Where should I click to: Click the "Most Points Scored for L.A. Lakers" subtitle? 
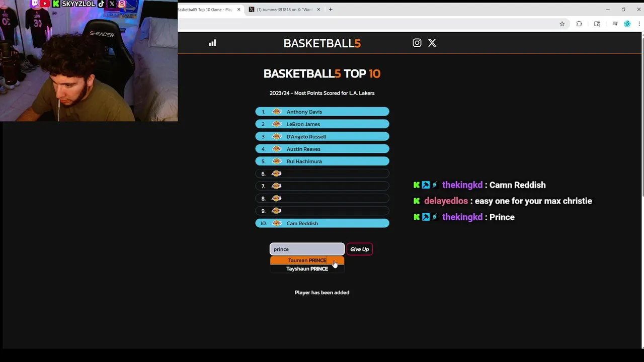(334, 93)
